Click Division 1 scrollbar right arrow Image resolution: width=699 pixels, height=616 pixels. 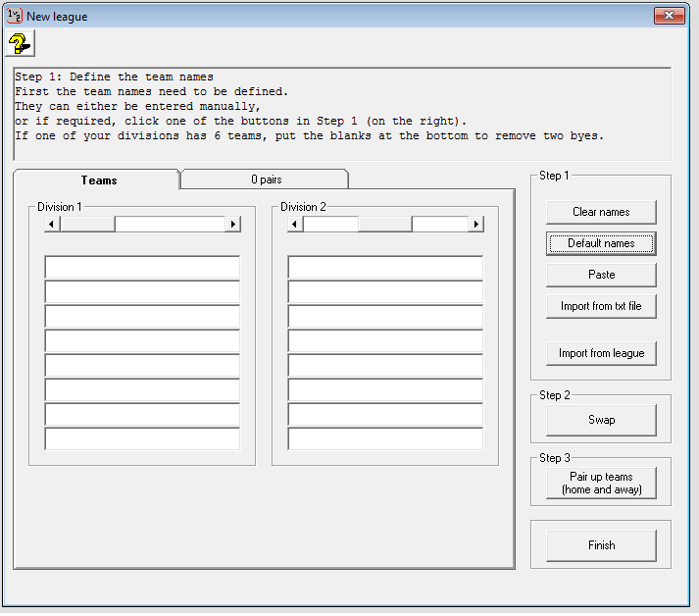pyautogui.click(x=232, y=224)
